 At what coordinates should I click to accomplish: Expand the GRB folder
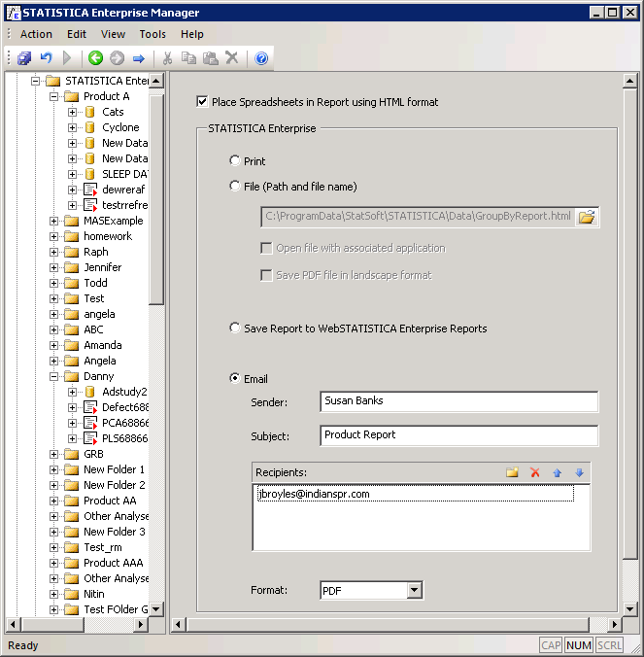53,454
